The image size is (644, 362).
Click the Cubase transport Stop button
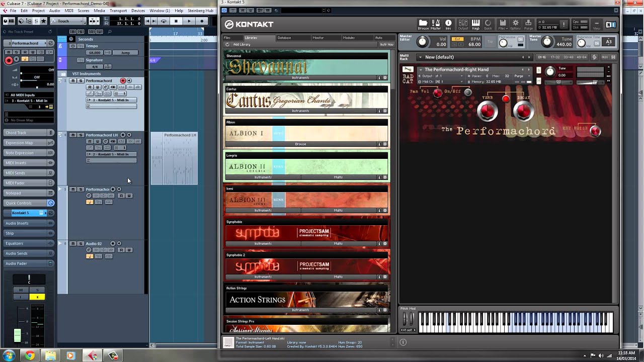(x=176, y=21)
